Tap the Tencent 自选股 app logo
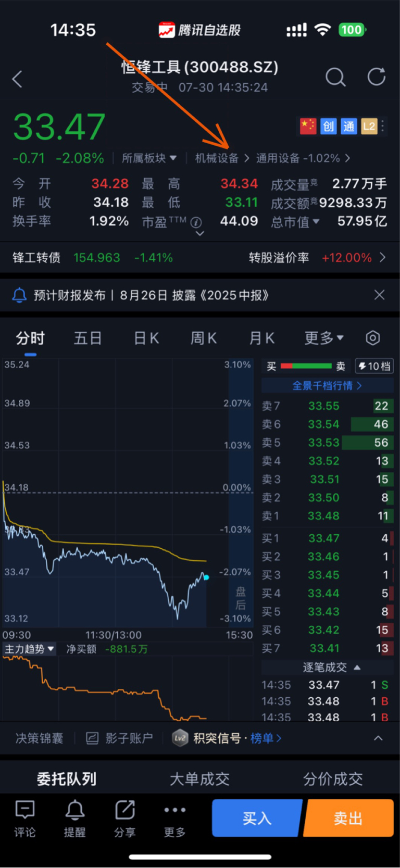The image size is (400, 868). tap(167, 30)
